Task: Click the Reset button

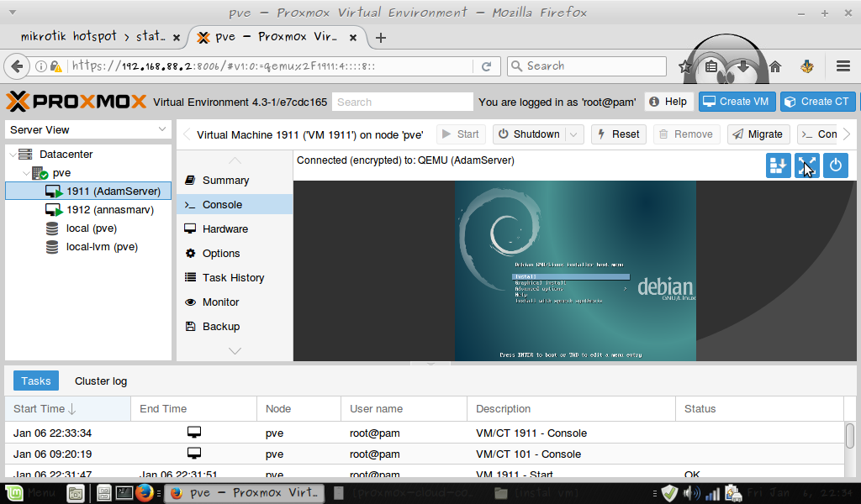Action: pos(619,134)
